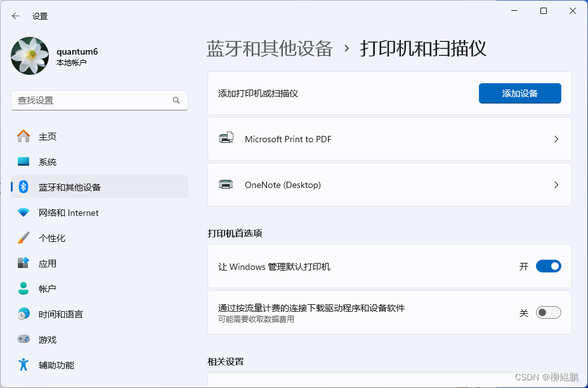The width and height of the screenshot is (588, 388).
Task: Open Microsoft Print to PDF printer entry
Action: click(x=389, y=139)
